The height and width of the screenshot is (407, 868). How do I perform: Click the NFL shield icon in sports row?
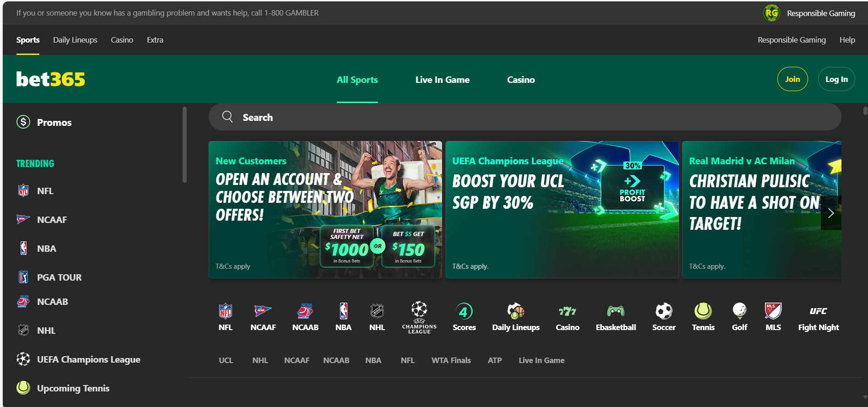coord(225,311)
